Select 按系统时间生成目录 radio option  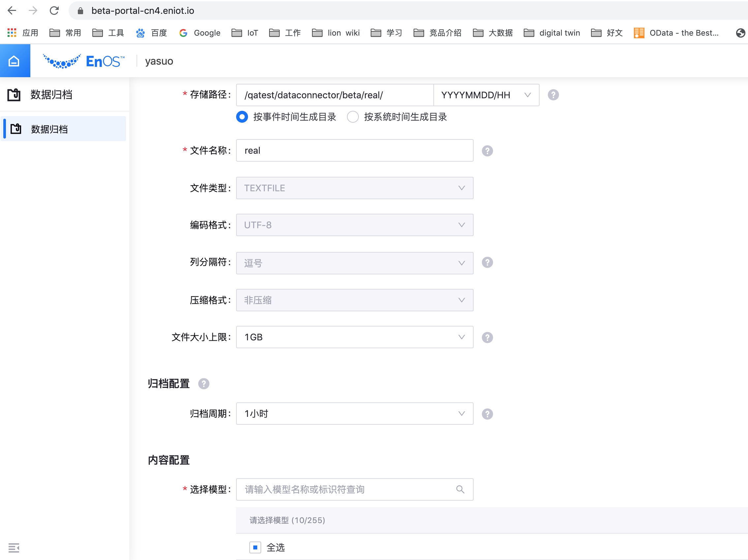(353, 117)
